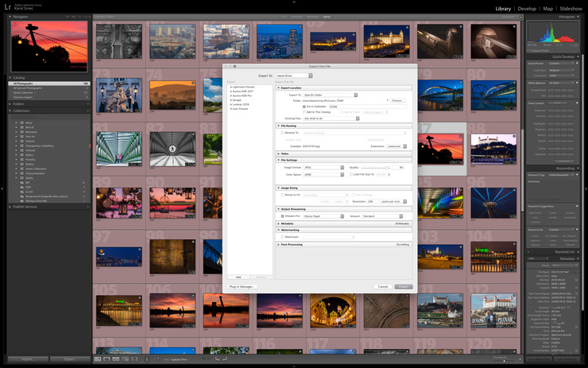This screenshot has height=368, width=588.
Task: Click Add preset button
Action: pyautogui.click(x=238, y=277)
